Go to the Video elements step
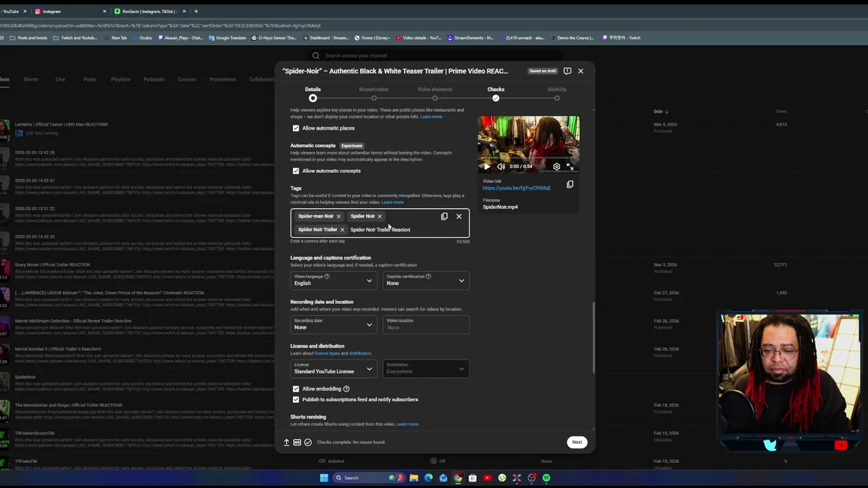 pyautogui.click(x=435, y=94)
